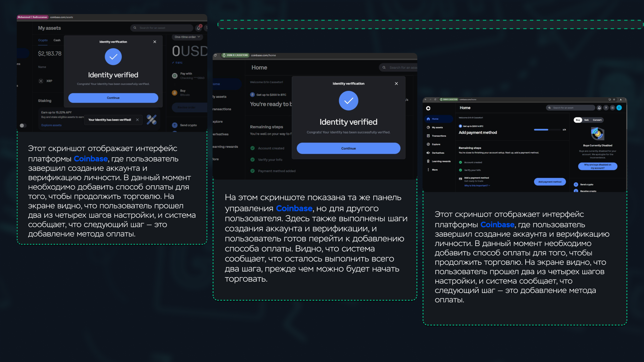Expand 'Why is this important?' section
644x362 pixels.
tap(477, 186)
